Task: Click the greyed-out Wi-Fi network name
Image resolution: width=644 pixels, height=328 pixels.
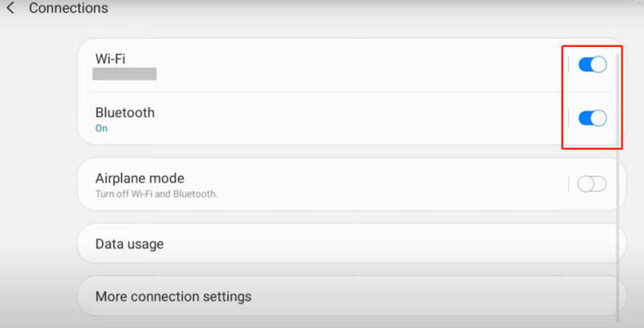Action: [x=124, y=74]
